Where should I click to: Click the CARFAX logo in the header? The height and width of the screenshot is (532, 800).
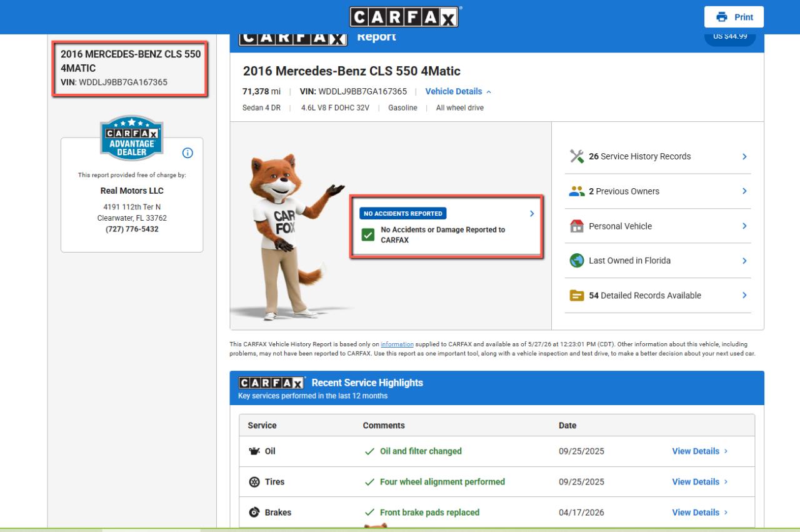pos(406,17)
